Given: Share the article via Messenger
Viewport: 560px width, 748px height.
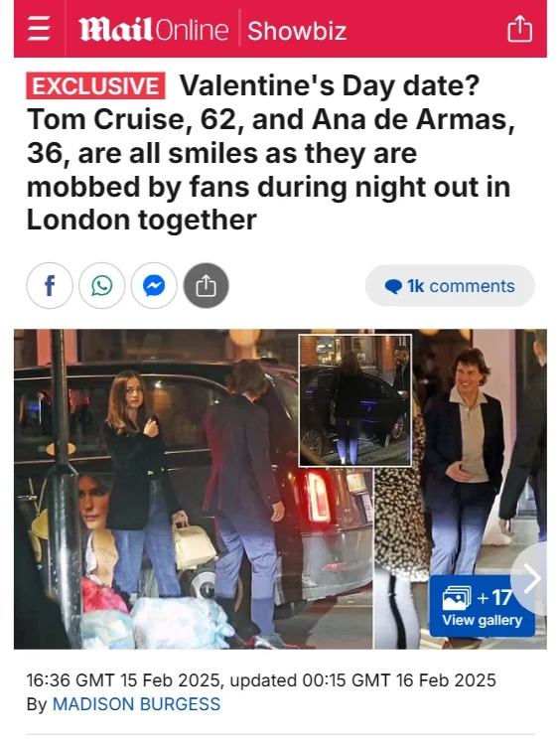Looking at the screenshot, I should click(x=154, y=286).
